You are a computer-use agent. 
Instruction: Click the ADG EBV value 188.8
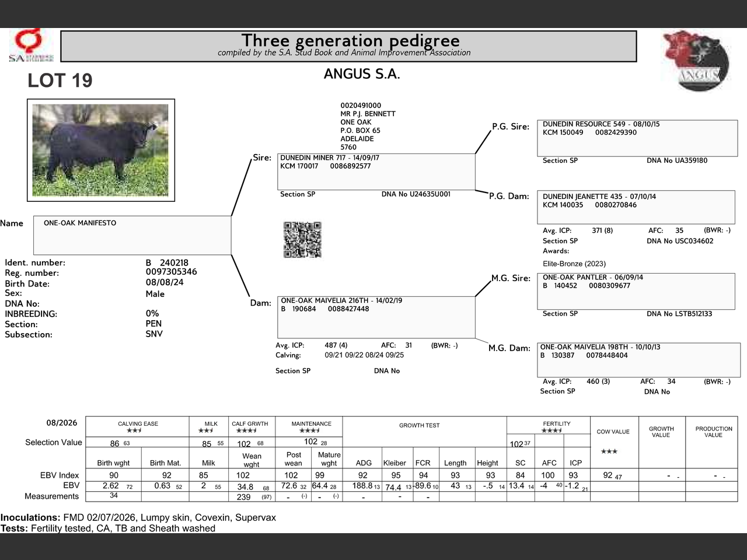point(362,485)
